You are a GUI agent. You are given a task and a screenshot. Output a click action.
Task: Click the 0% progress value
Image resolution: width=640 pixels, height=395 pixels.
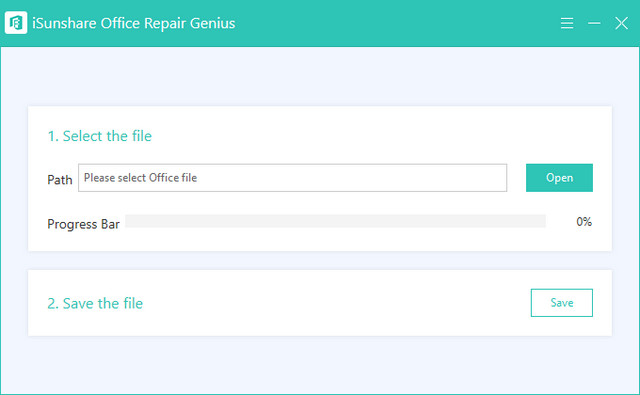[584, 222]
